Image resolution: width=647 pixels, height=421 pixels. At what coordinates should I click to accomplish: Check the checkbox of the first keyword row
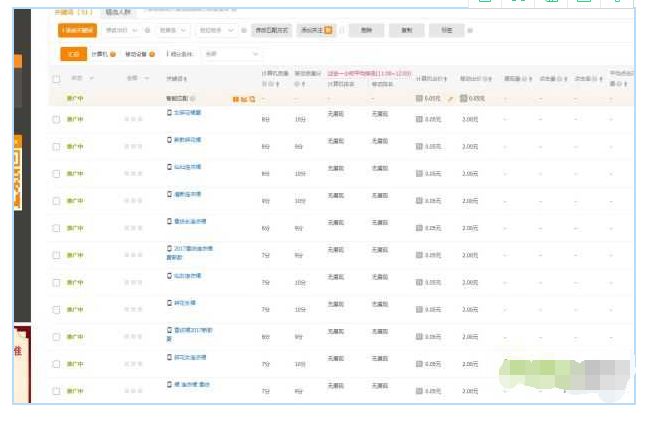56,119
